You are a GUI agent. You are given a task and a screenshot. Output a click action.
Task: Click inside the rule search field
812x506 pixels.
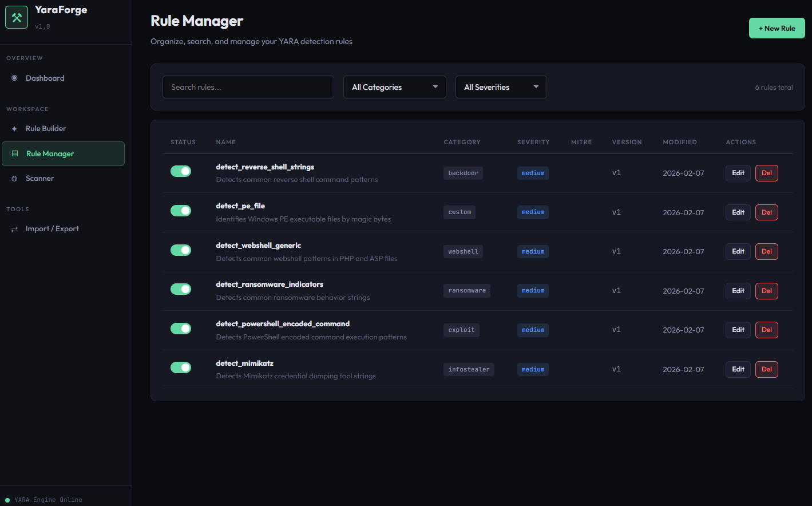click(248, 87)
